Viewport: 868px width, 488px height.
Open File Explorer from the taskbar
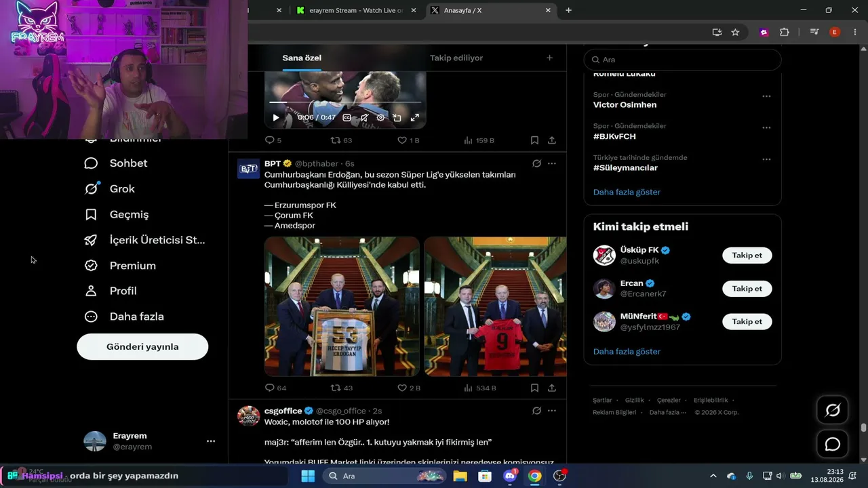[460, 476]
